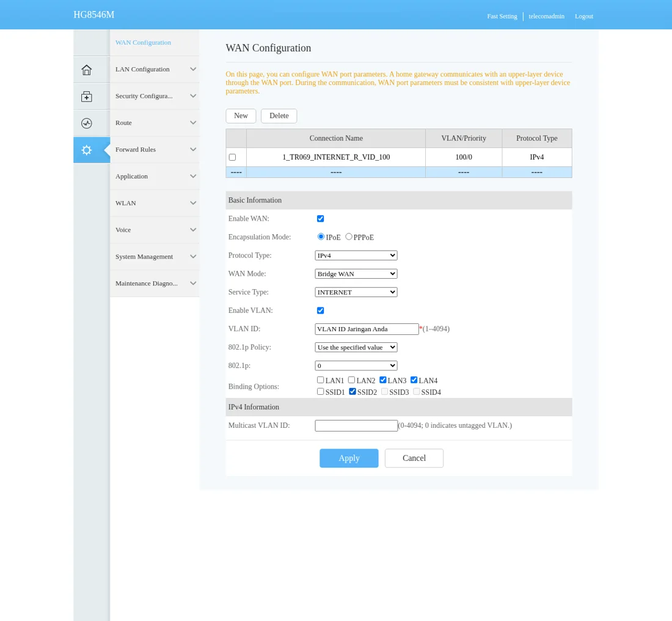Click the Logout link
Image resolution: width=672 pixels, height=621 pixels.
tap(583, 17)
